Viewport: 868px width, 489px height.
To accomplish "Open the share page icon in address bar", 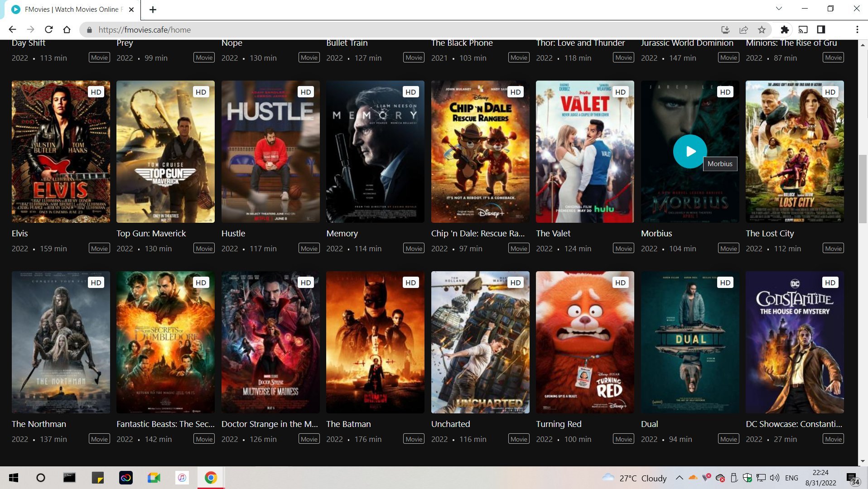I will coord(743,29).
